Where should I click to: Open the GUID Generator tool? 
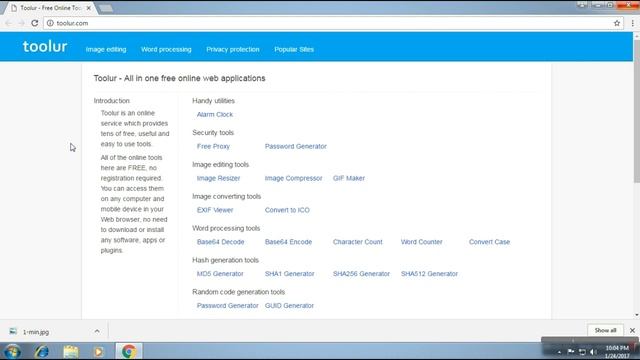coord(289,306)
